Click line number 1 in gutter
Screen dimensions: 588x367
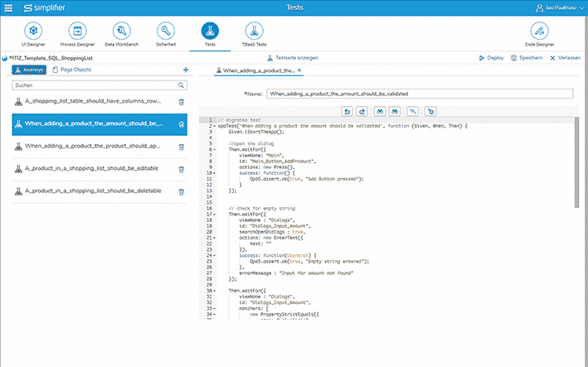[210, 120]
